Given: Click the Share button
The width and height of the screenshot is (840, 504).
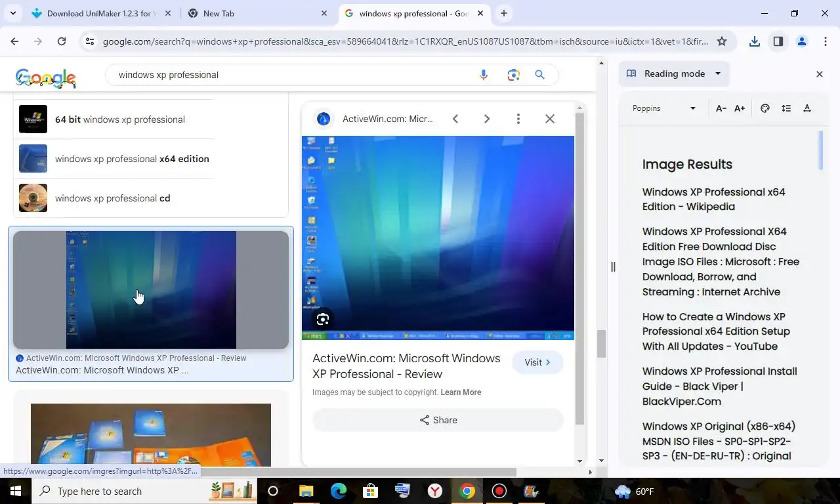Looking at the screenshot, I should click(438, 420).
